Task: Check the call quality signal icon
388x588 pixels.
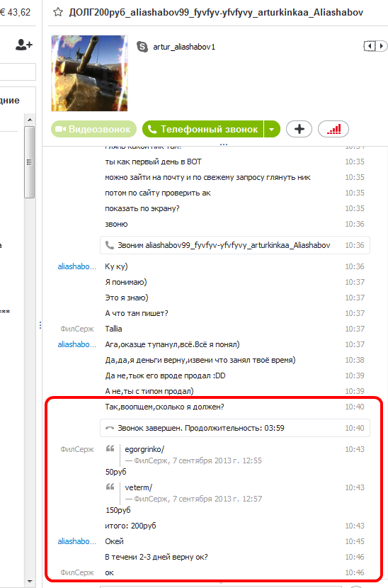Action: point(333,129)
